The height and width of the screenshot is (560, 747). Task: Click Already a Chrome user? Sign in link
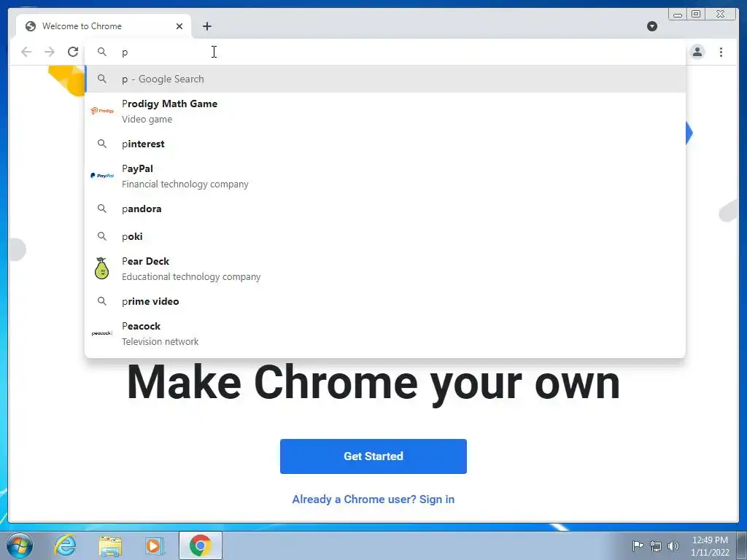coord(373,499)
